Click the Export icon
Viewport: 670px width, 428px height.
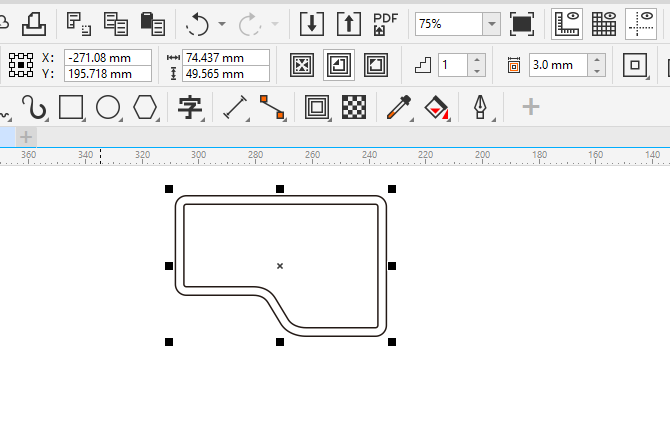click(349, 24)
